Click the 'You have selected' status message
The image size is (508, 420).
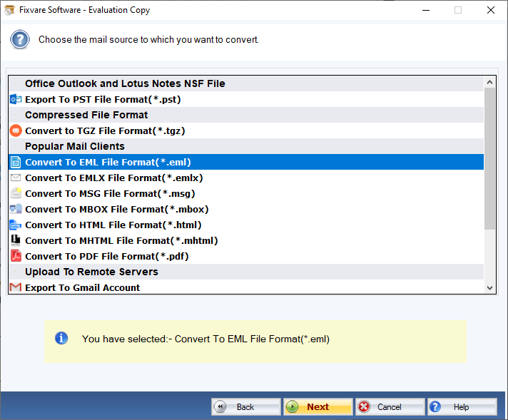(x=205, y=339)
